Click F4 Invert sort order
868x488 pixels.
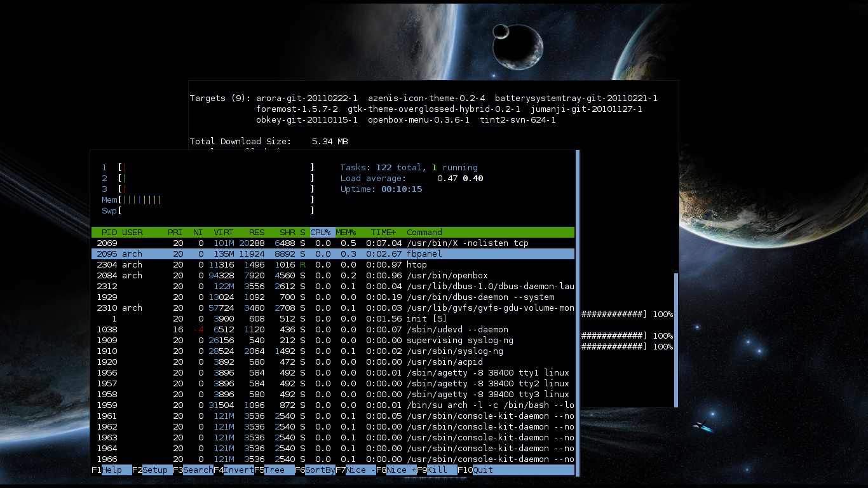[234, 470]
